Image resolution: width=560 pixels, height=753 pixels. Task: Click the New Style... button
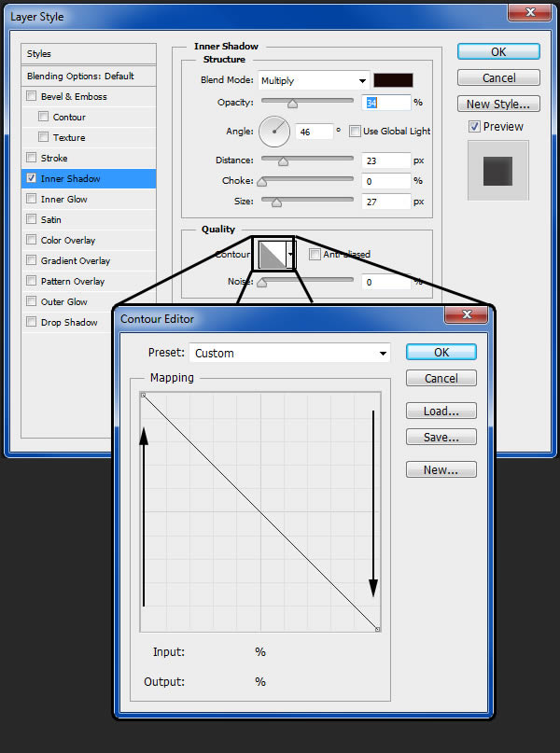point(498,104)
